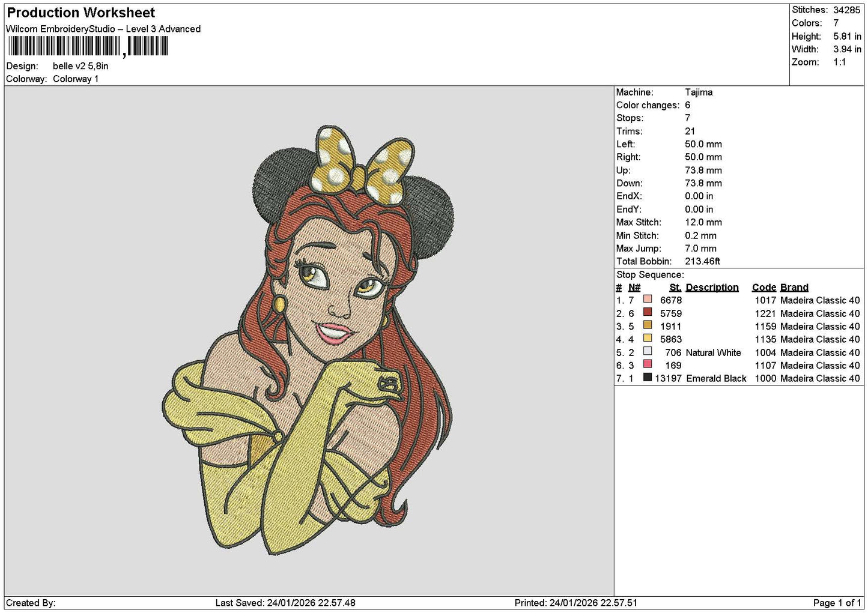This screenshot has width=868, height=613.
Task: Click thread code 1159
Action: point(765,327)
